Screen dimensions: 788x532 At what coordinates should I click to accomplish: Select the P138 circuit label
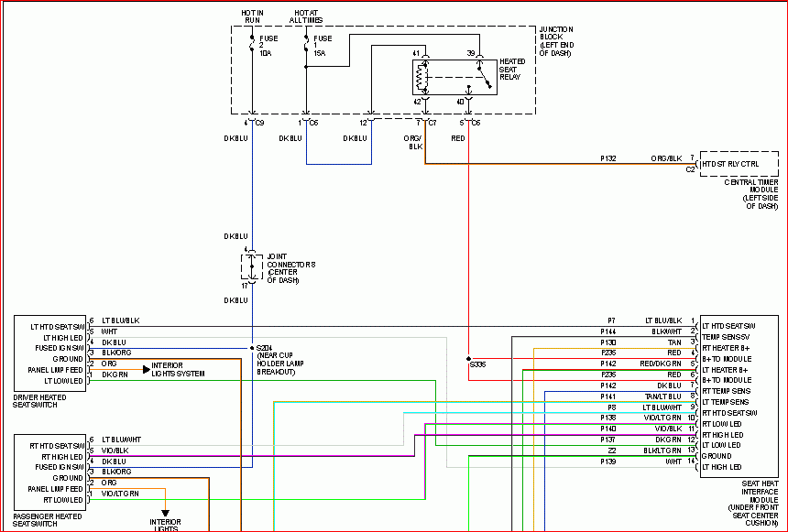(608, 418)
